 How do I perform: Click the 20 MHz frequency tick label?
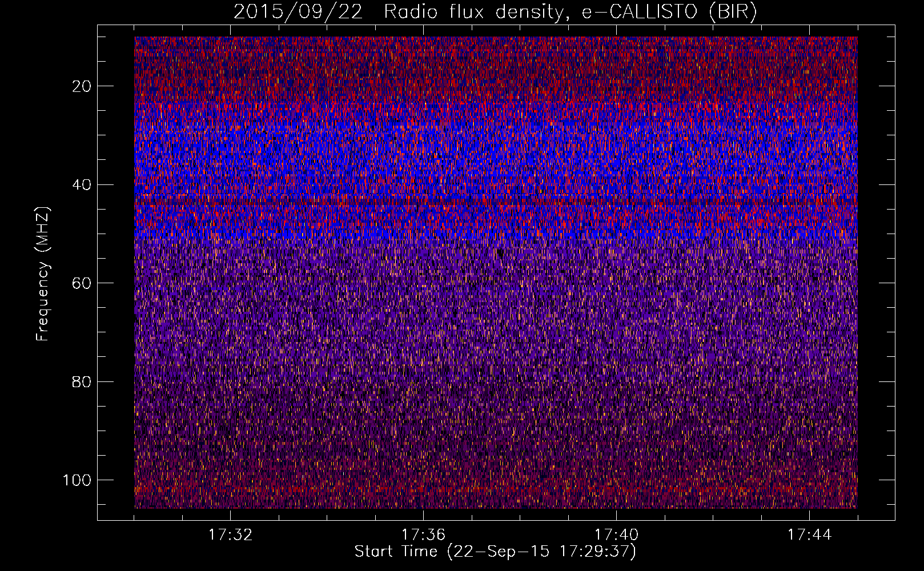pos(82,86)
